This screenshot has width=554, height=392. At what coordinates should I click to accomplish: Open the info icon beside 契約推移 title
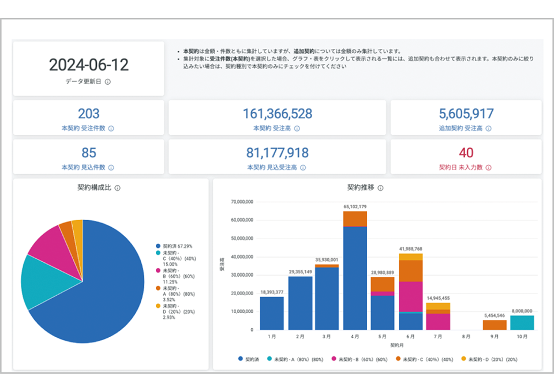click(380, 188)
